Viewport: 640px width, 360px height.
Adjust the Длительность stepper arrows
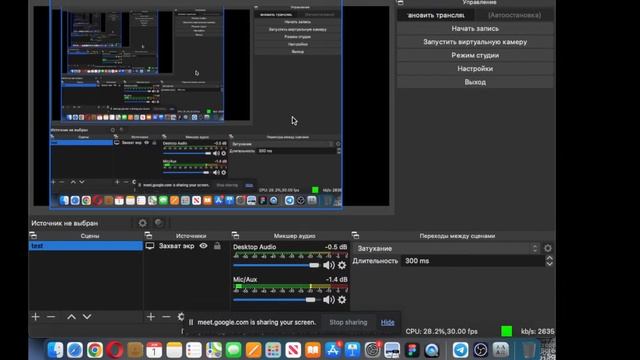(549, 261)
